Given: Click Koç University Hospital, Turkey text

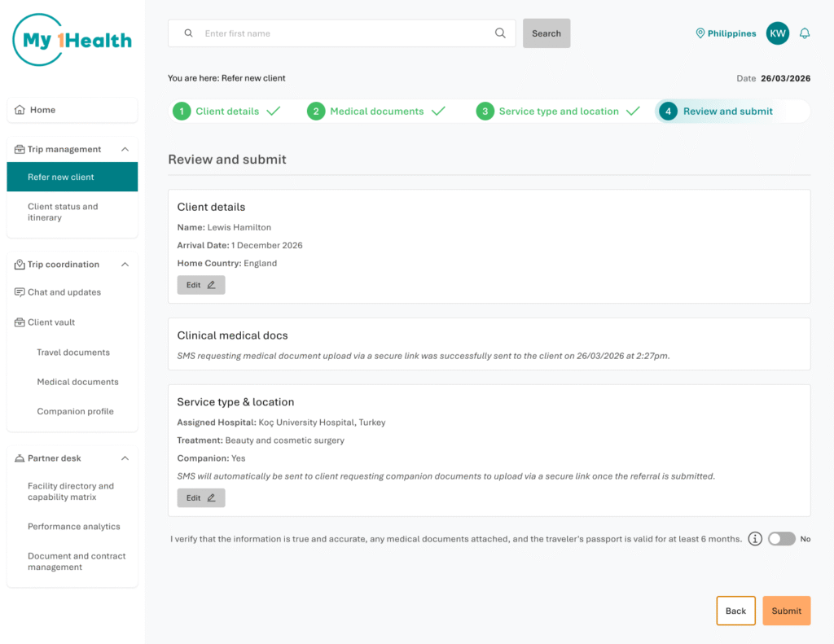Looking at the screenshot, I should coord(322,423).
